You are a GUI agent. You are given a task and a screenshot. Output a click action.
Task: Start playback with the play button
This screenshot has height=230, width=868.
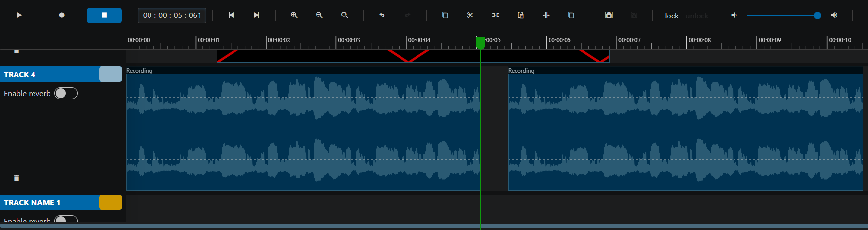tap(19, 15)
